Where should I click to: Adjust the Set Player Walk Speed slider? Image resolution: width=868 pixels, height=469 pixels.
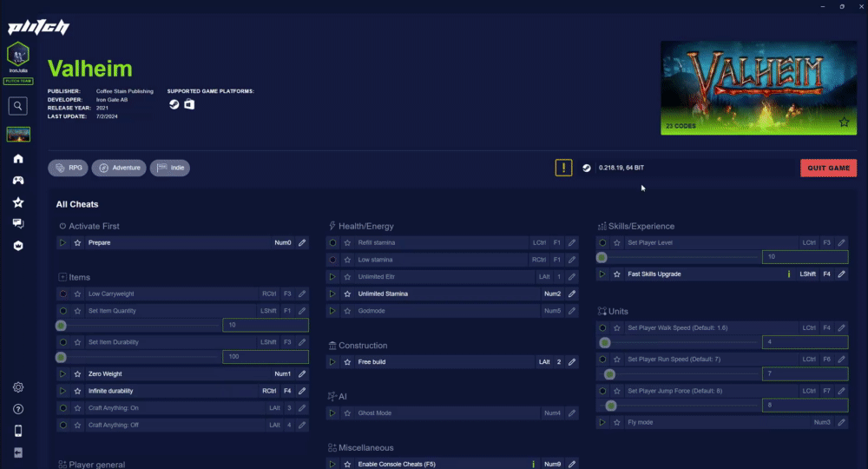[605, 343]
